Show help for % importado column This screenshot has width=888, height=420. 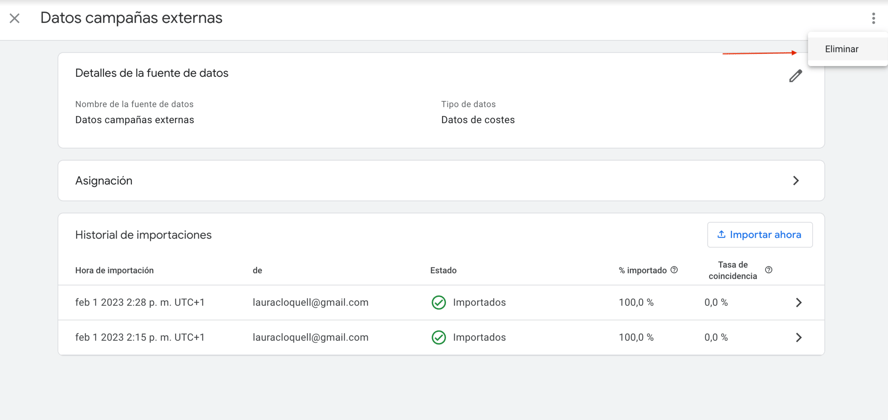click(x=674, y=270)
